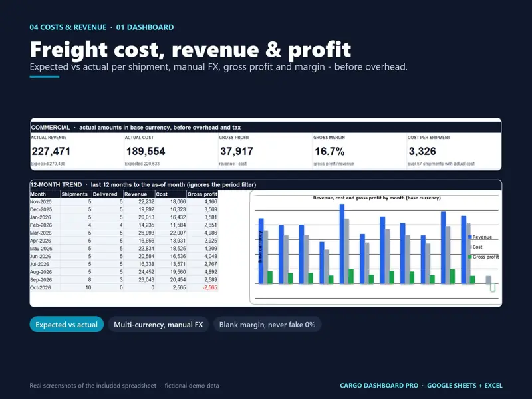Click 'CARGO DASHBOARD PRO' footer text
532x399 pixels.
click(379, 386)
